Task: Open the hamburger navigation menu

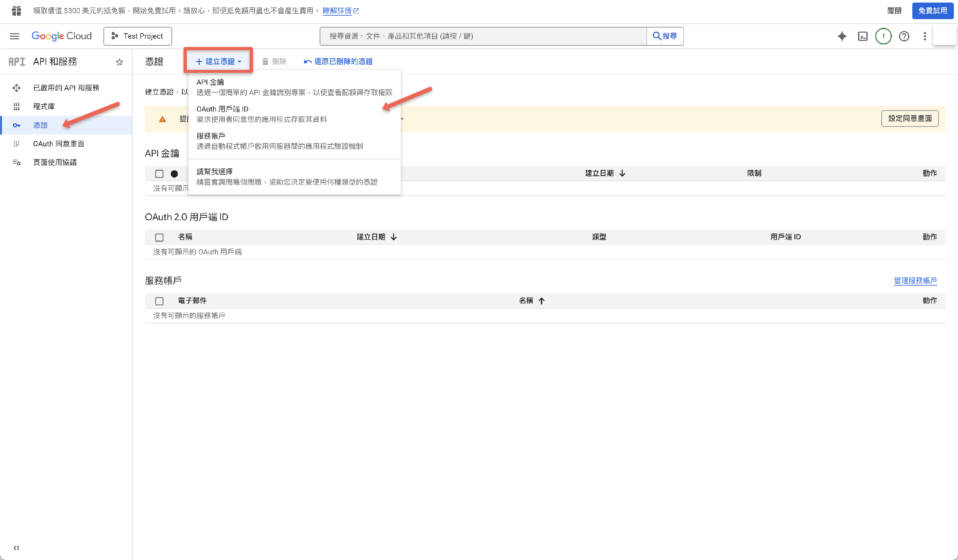Action: tap(14, 36)
